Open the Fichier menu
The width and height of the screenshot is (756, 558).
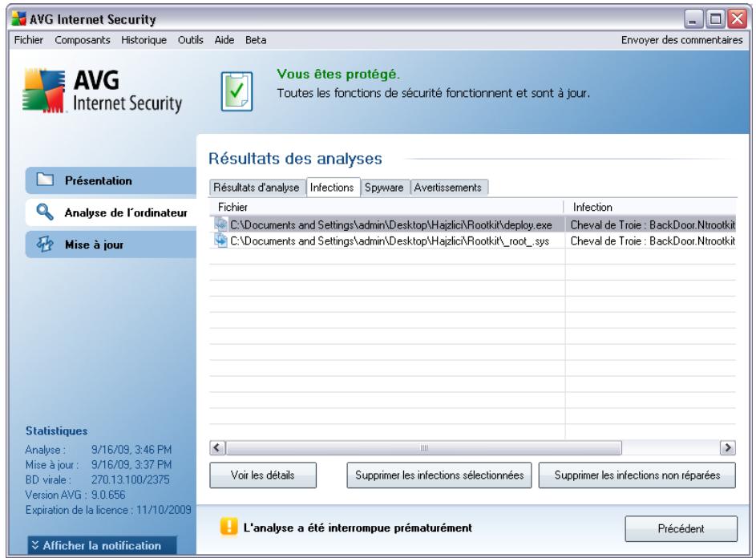(x=28, y=40)
